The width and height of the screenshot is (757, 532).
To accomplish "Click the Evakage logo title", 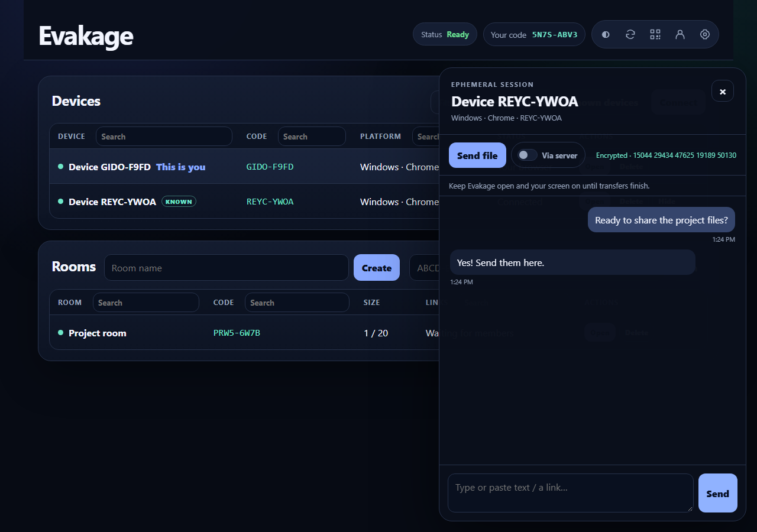I will click(86, 35).
